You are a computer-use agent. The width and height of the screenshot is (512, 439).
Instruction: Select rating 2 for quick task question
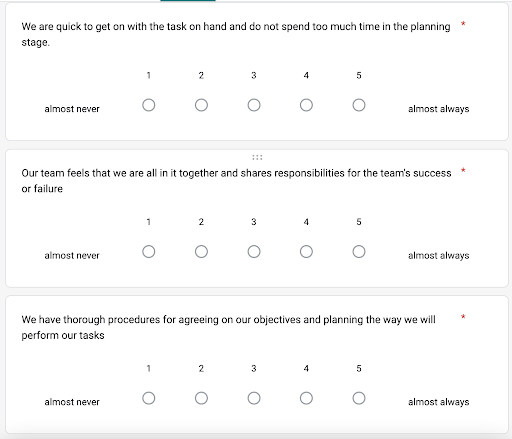point(201,105)
